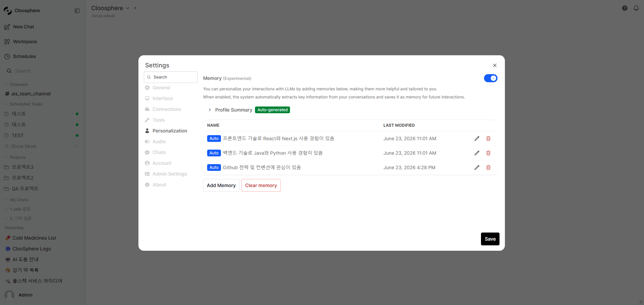
Task: Open Tools settings tab
Action: (x=158, y=120)
